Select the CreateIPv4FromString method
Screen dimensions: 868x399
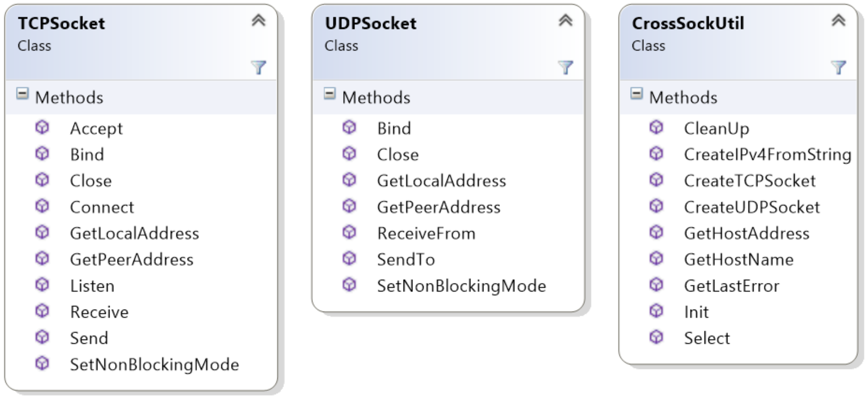coord(767,155)
